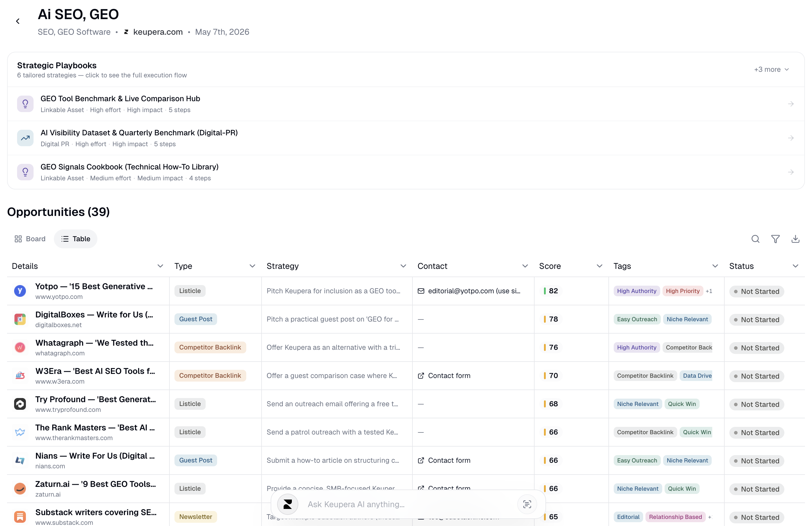The image size is (812, 526).
Task: Open the Details column dropdown
Action: click(160, 266)
